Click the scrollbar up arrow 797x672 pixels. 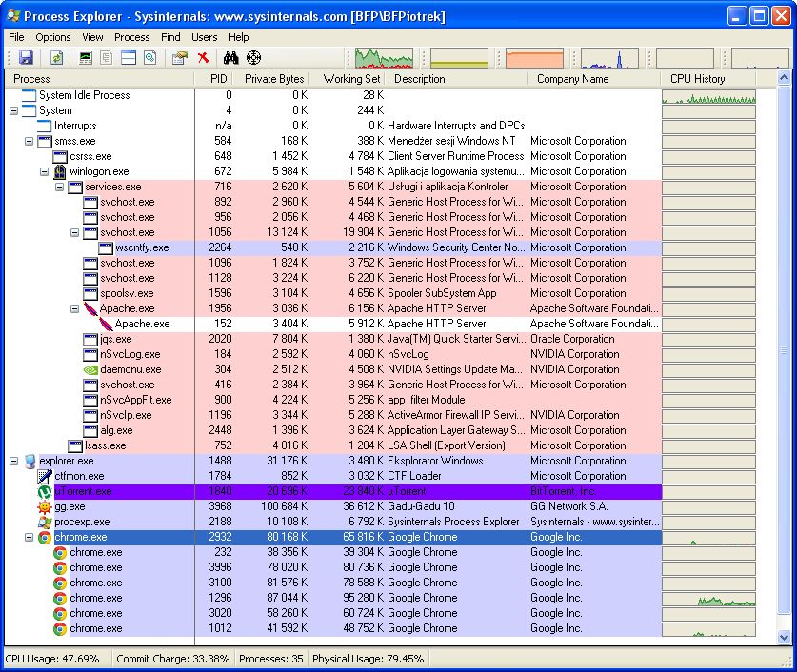coord(784,78)
